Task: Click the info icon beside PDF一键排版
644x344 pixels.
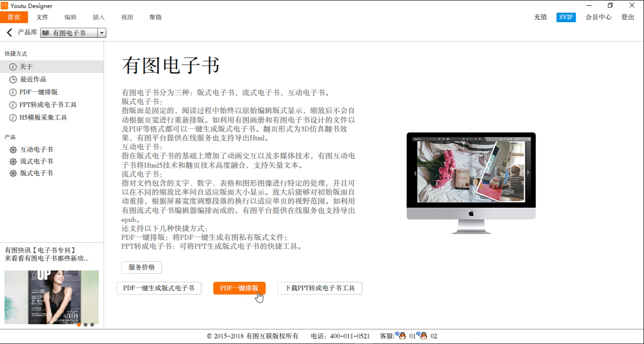Action: (x=13, y=92)
